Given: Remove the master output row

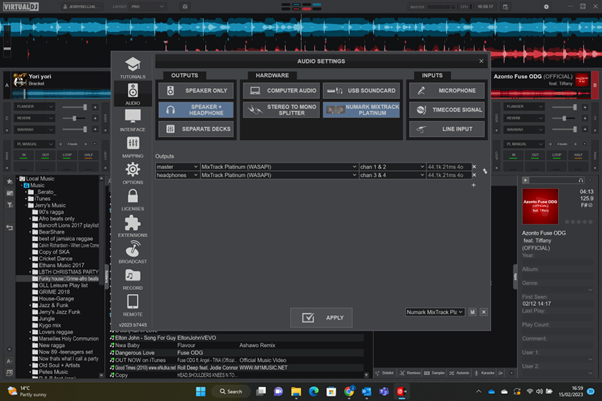Looking at the screenshot, I should coord(474,167).
